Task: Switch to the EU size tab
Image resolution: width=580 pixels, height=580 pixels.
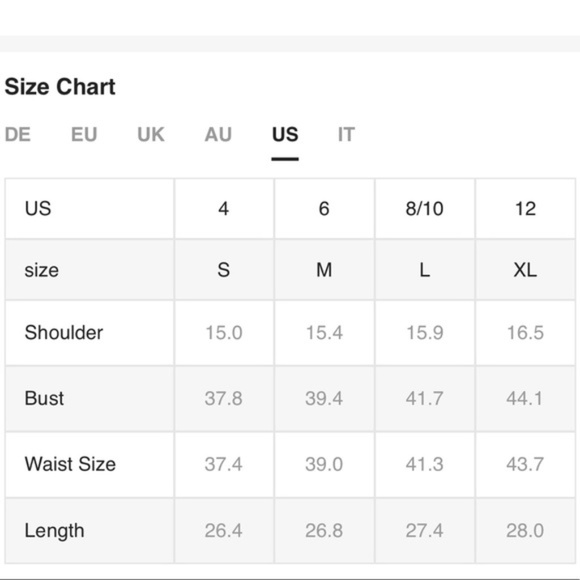Action: click(84, 134)
